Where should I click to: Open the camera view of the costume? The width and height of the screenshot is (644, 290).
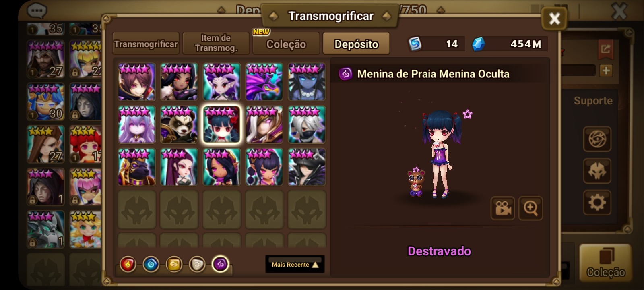click(x=503, y=208)
